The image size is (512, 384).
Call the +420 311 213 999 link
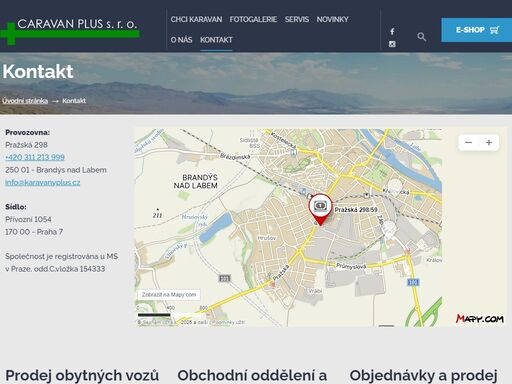point(35,157)
